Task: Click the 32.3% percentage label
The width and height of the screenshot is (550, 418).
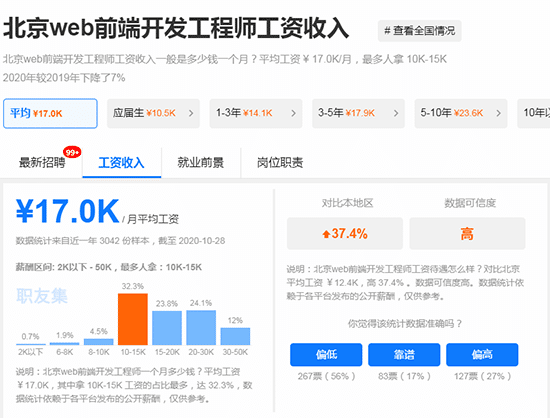Action: coord(133,286)
